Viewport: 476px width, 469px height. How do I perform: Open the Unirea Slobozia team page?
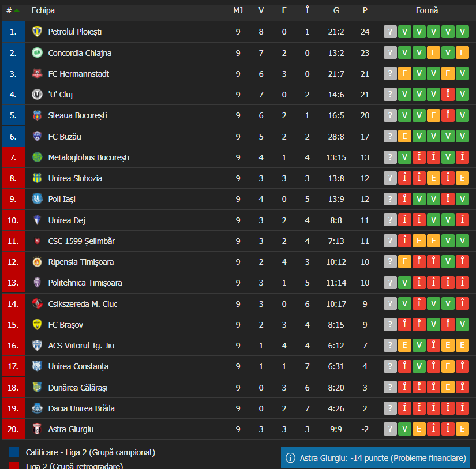coord(75,178)
